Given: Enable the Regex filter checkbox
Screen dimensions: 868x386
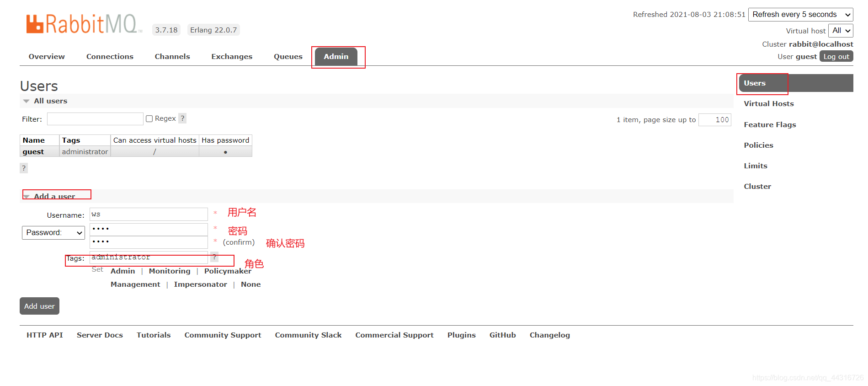Looking at the screenshot, I should (149, 118).
